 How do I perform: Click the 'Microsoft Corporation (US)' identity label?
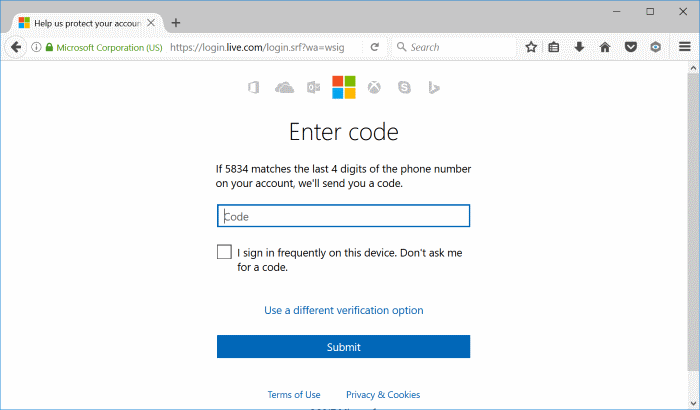(x=109, y=47)
